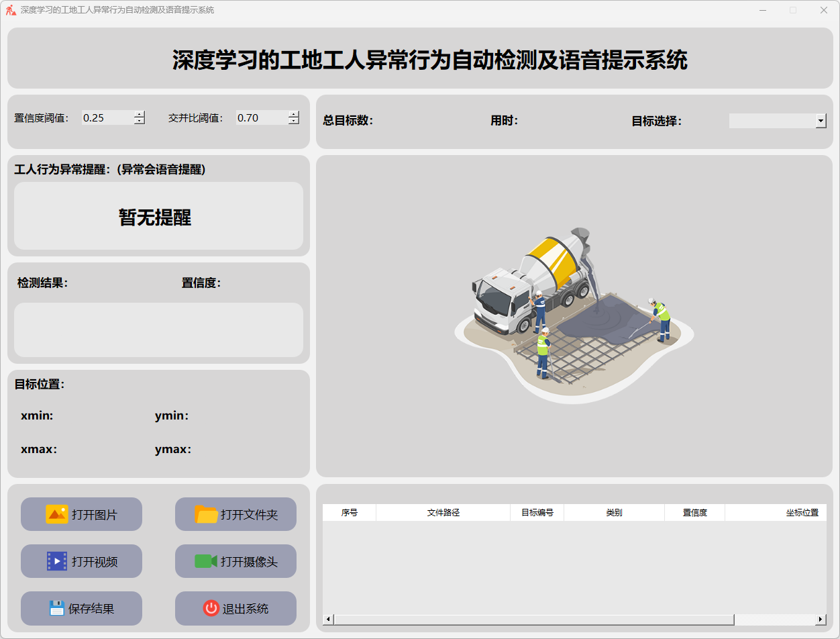
Task: Click the film icon on 打开视频 button
Action: tap(57, 561)
